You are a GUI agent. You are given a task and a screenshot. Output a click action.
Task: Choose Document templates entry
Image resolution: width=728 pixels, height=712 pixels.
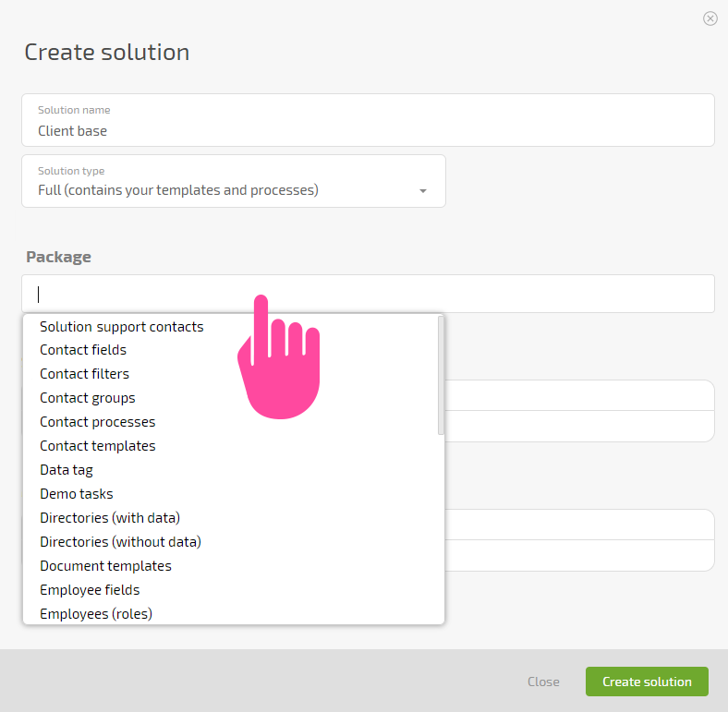[x=106, y=566]
